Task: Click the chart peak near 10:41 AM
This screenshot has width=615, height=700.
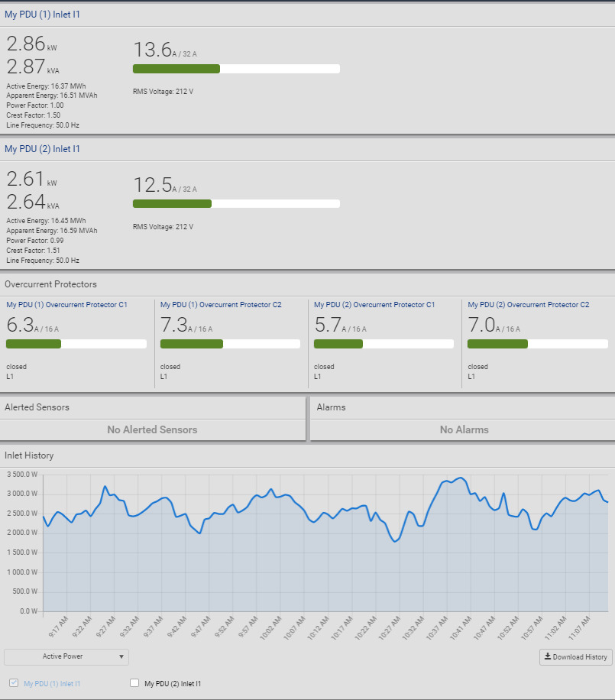Action: tap(460, 478)
